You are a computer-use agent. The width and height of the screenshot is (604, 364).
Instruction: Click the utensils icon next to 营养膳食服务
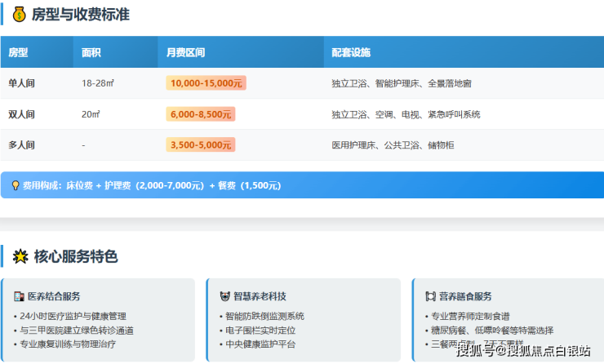pos(432,296)
